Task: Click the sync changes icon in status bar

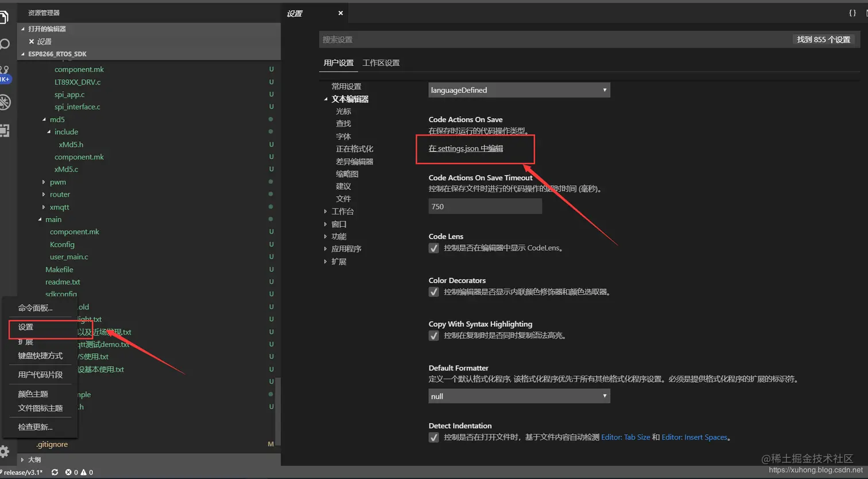Action: [55, 472]
